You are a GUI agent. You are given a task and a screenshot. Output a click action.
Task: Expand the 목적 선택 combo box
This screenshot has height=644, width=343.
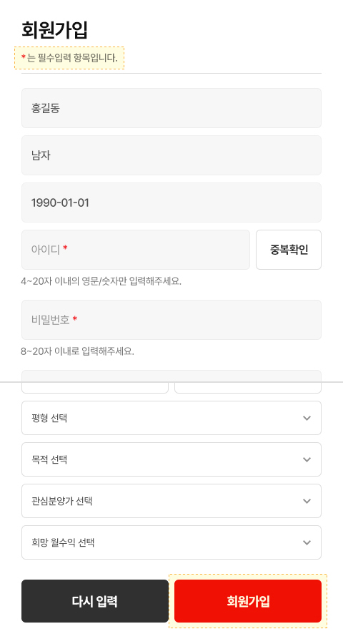[x=171, y=459]
